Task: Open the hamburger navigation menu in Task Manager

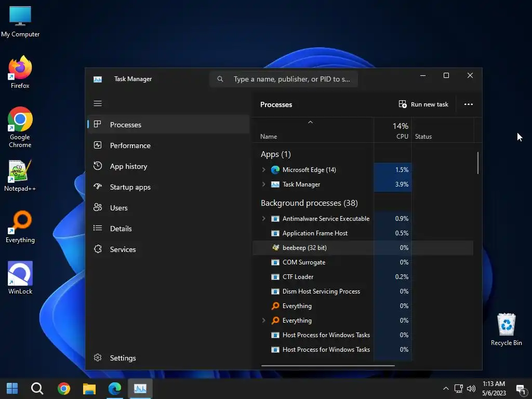Action: coord(97,103)
